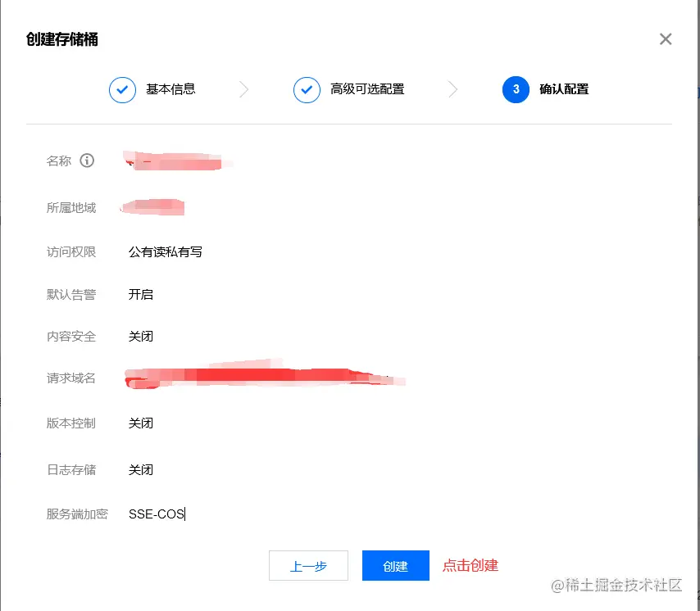Screen dimensions: 700x611
Task: Click the 请求域名 label
Action: point(71,378)
